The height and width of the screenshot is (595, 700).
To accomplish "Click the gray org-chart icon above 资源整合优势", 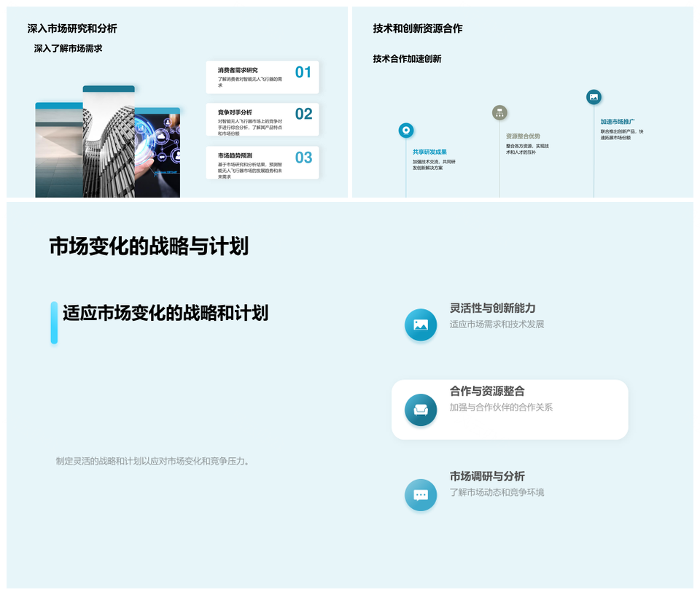I will point(499,112).
